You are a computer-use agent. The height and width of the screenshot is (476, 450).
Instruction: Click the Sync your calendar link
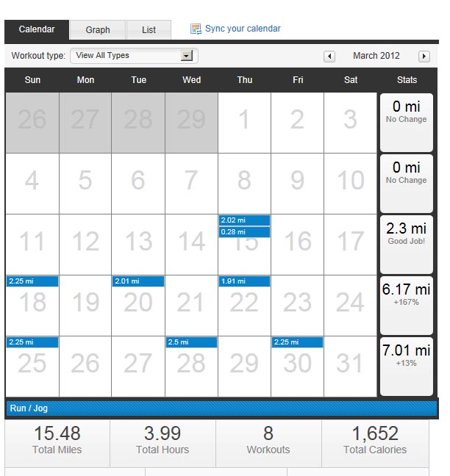coord(243,29)
